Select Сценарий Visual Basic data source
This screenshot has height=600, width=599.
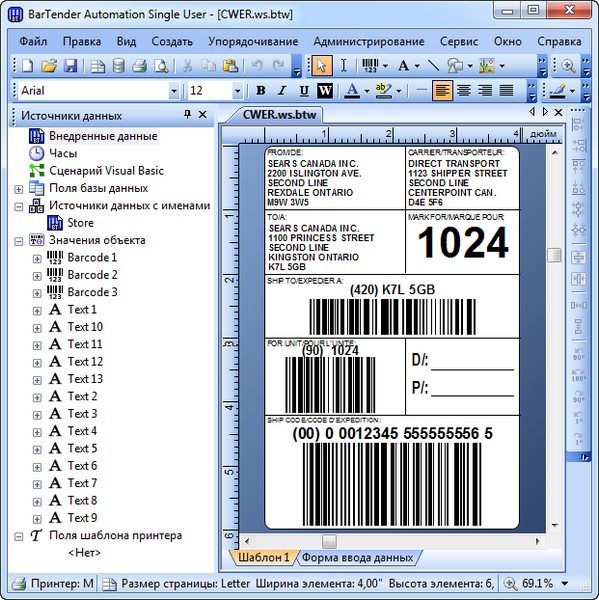point(106,171)
